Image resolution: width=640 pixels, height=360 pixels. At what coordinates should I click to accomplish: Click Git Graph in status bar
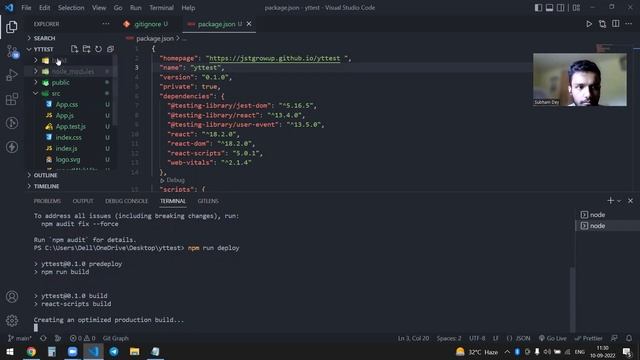point(116,338)
